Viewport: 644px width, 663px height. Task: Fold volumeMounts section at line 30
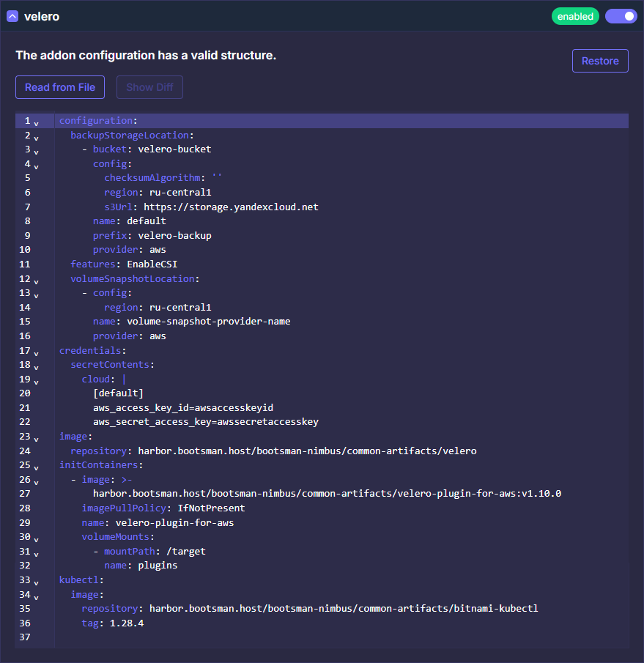pyautogui.click(x=37, y=538)
